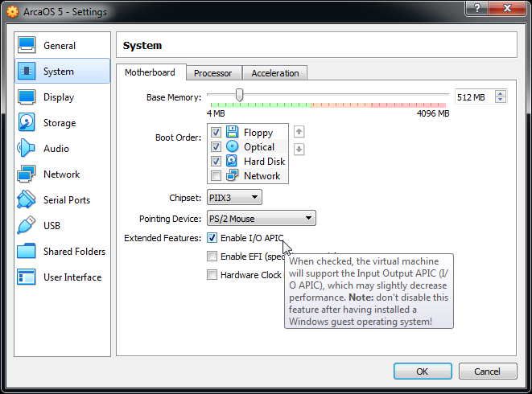Open the Pointing Device PS/2 Mouse dropdown
This screenshot has width=532, height=394.
coord(262,218)
